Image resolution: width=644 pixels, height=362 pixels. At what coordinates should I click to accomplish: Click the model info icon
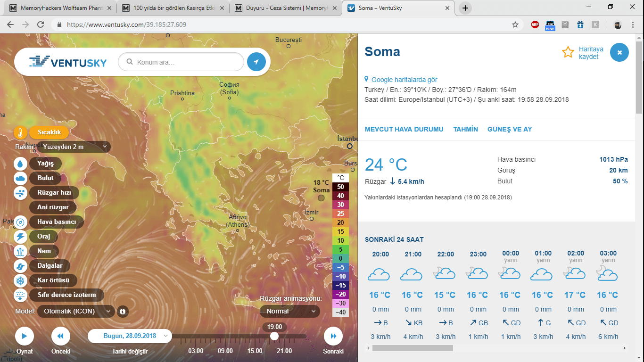123,312
